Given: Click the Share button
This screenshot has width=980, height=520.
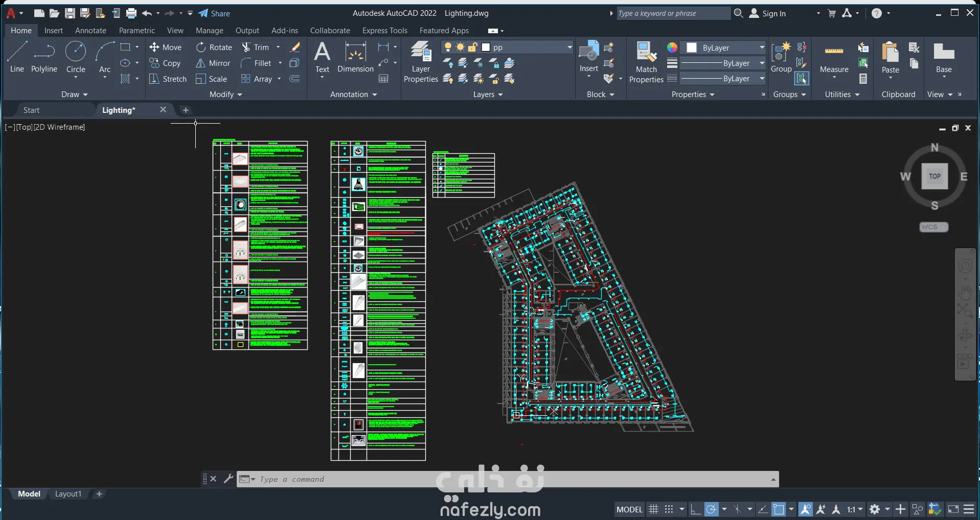Looking at the screenshot, I should [x=215, y=13].
